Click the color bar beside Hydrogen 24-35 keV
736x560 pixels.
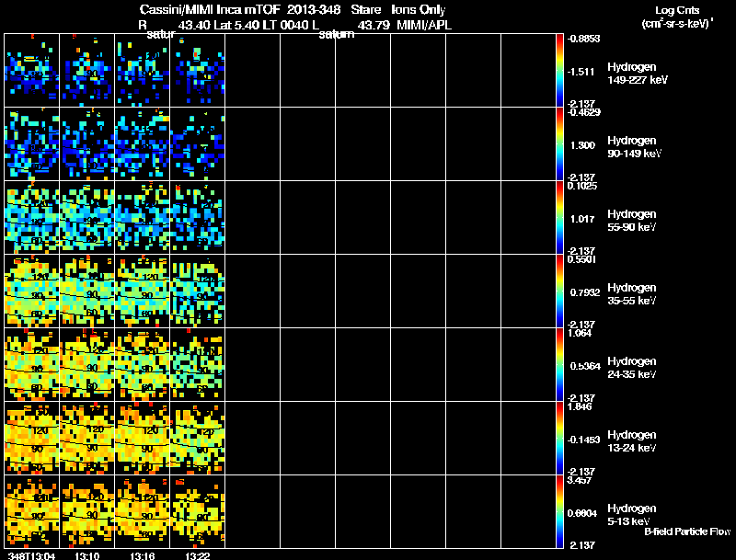click(559, 365)
